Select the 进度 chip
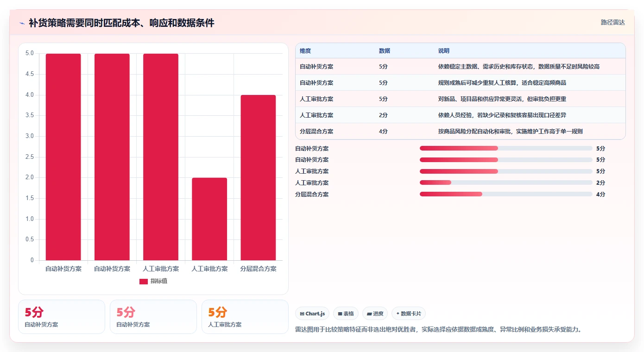The height and width of the screenshot is (352, 644). (x=375, y=314)
